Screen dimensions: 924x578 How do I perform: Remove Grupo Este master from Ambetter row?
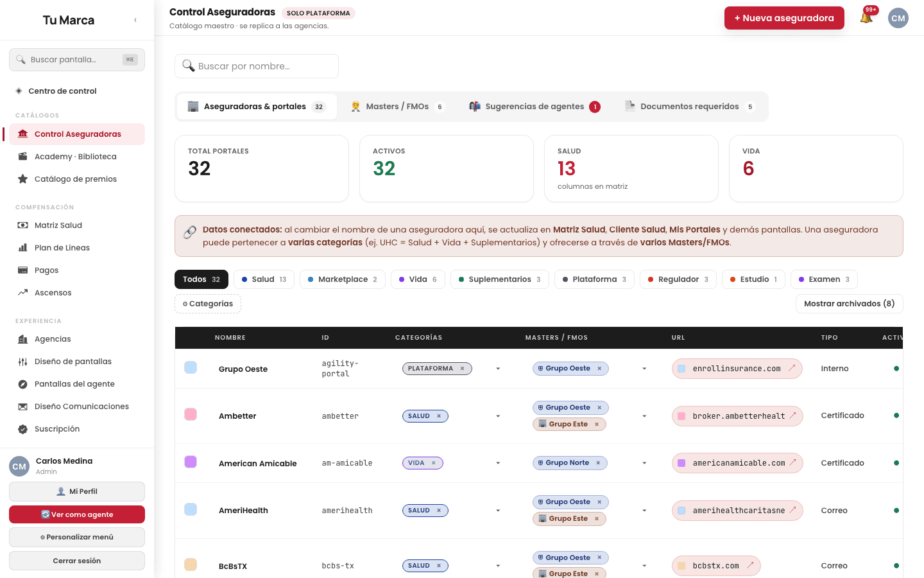[597, 425]
